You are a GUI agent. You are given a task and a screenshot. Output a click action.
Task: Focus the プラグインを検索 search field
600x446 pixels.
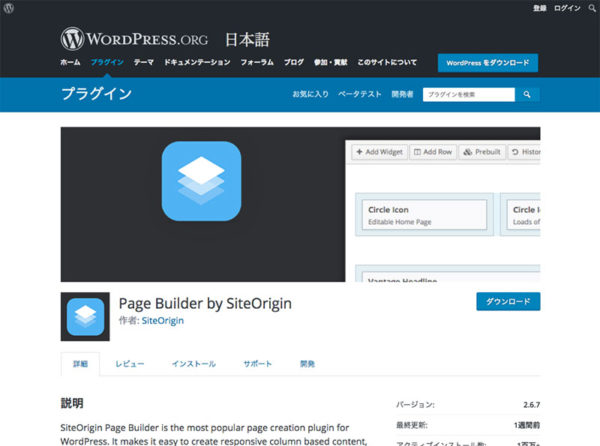click(x=469, y=94)
